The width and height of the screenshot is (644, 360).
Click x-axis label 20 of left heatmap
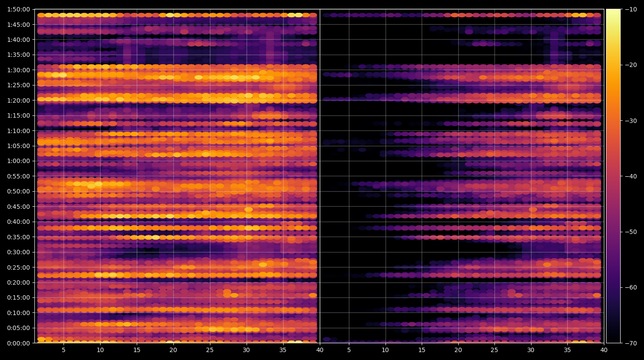[173, 350]
